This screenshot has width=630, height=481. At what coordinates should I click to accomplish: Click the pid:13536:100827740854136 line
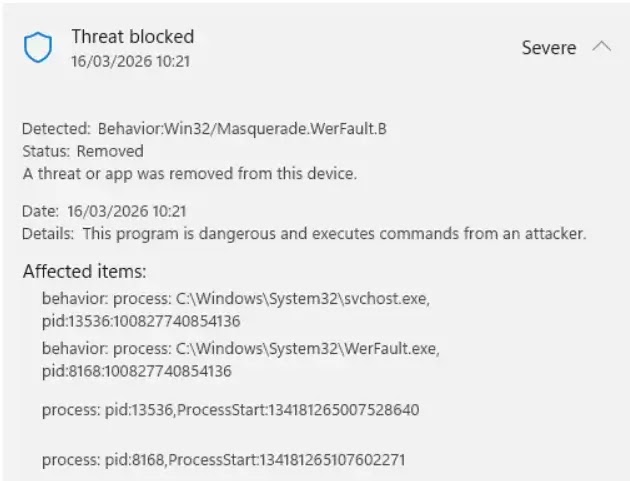click(x=141, y=320)
